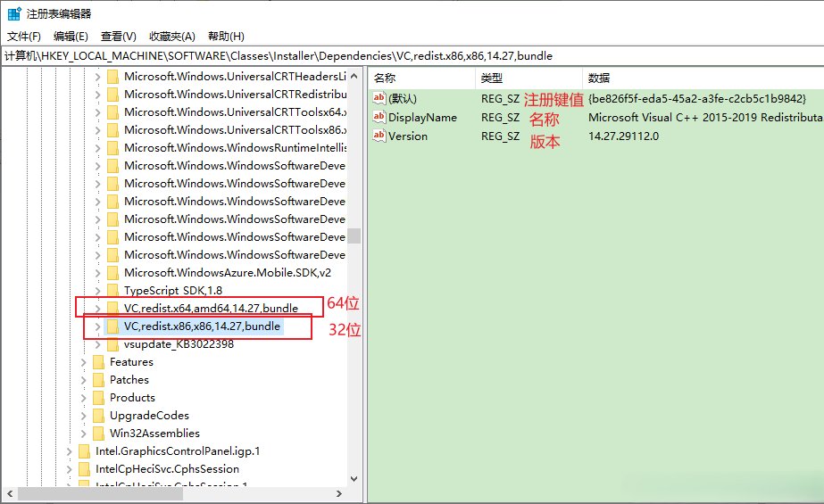
Task: Expand Intel.GraphicsControlPanel.igp.1 key
Action: point(70,451)
